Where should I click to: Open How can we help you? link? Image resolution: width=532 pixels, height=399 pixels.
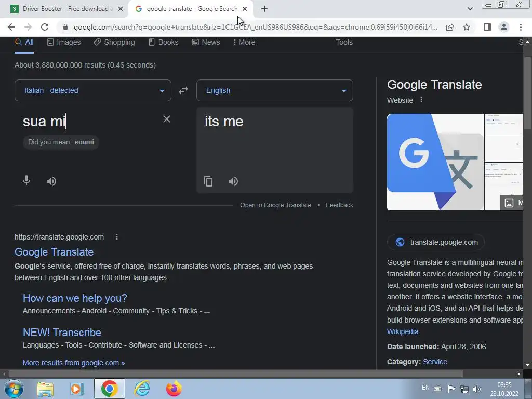[75, 298]
